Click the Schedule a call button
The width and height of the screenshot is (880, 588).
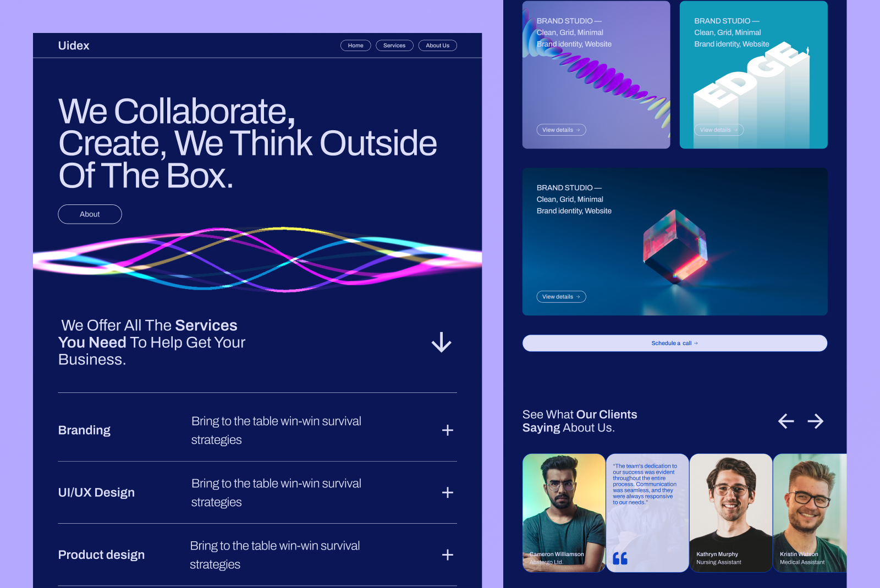tap(674, 343)
